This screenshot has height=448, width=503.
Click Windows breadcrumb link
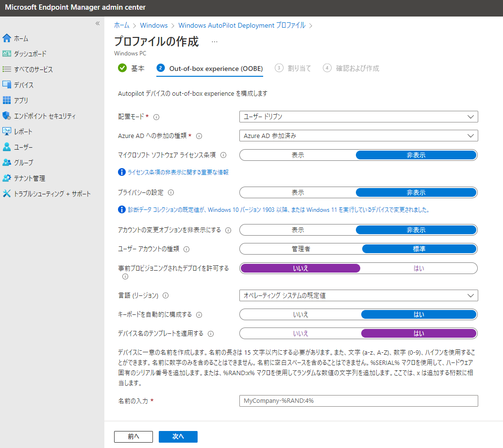coord(153,25)
